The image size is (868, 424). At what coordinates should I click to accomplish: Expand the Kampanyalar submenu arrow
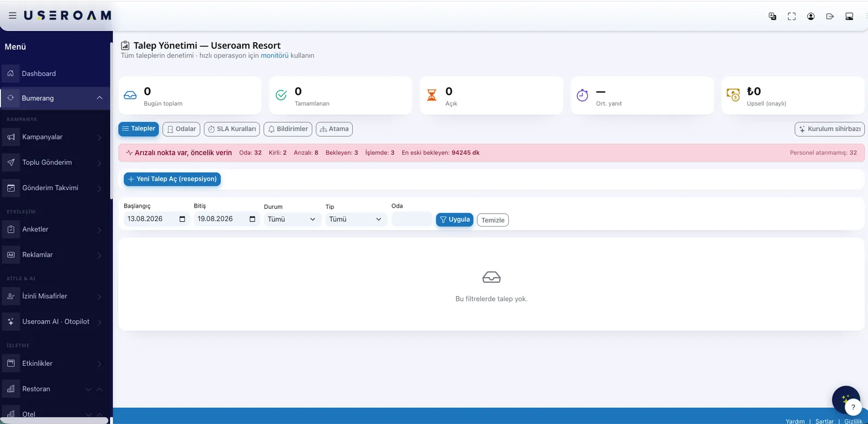click(99, 138)
